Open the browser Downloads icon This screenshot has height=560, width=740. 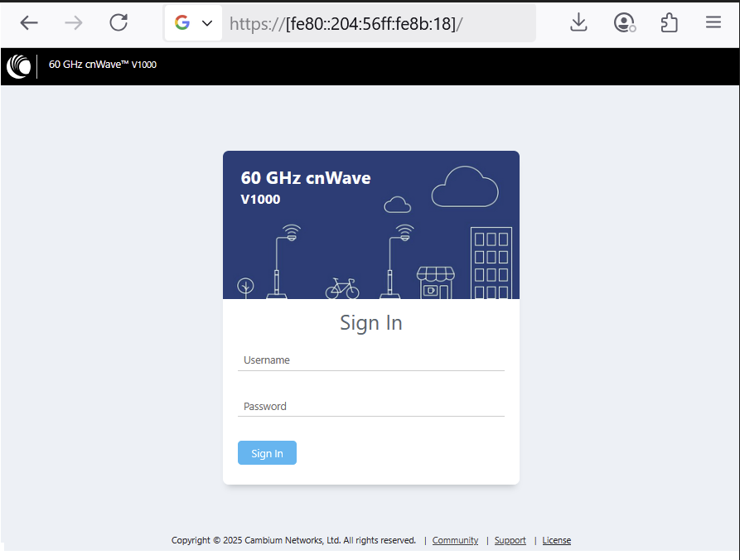click(578, 22)
